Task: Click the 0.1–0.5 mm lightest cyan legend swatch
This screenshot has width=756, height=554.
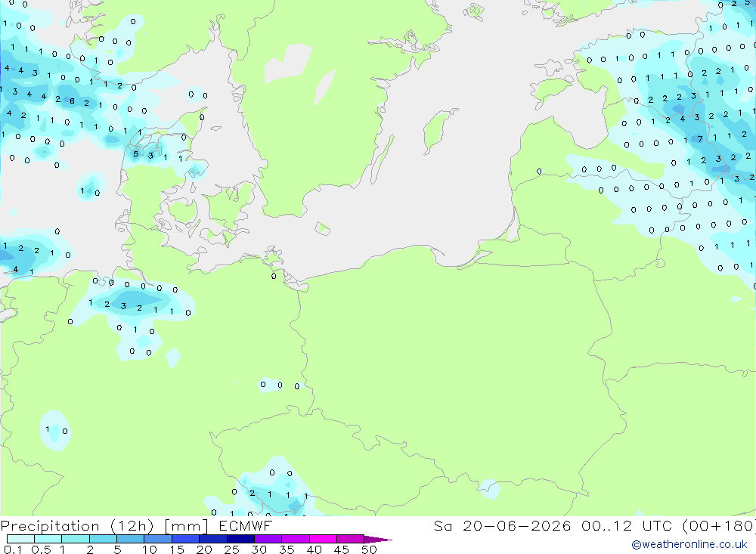Action: click(x=20, y=539)
